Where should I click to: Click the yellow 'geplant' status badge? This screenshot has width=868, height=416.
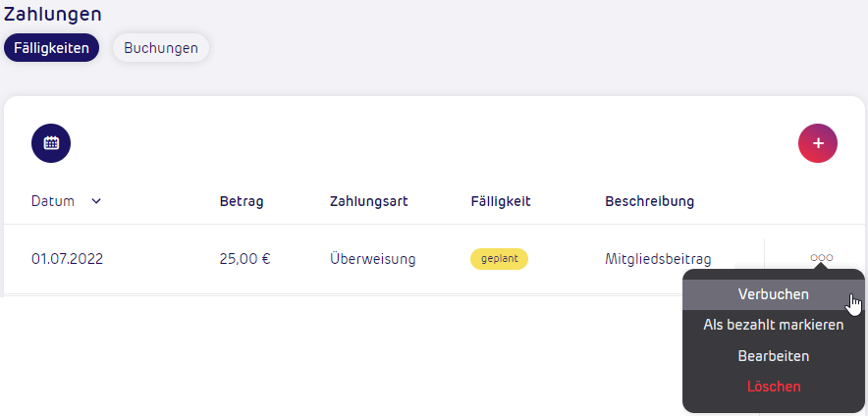tap(499, 259)
